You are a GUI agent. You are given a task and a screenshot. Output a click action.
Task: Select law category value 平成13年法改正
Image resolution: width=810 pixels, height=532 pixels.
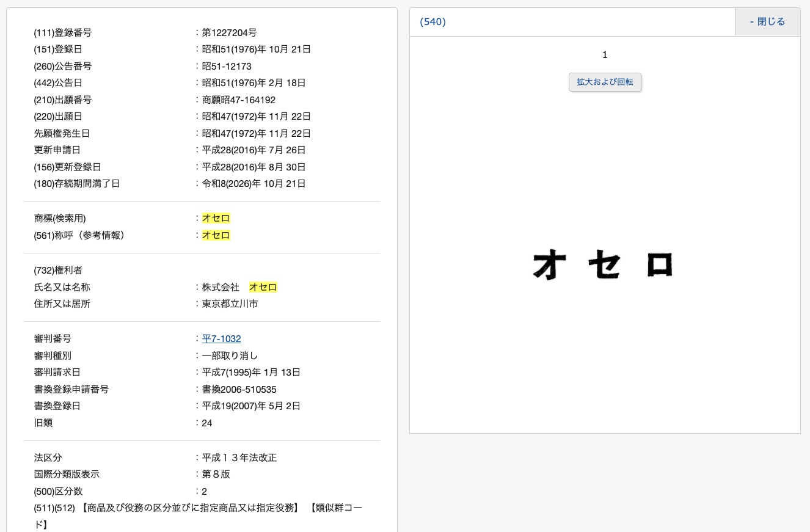239,457
